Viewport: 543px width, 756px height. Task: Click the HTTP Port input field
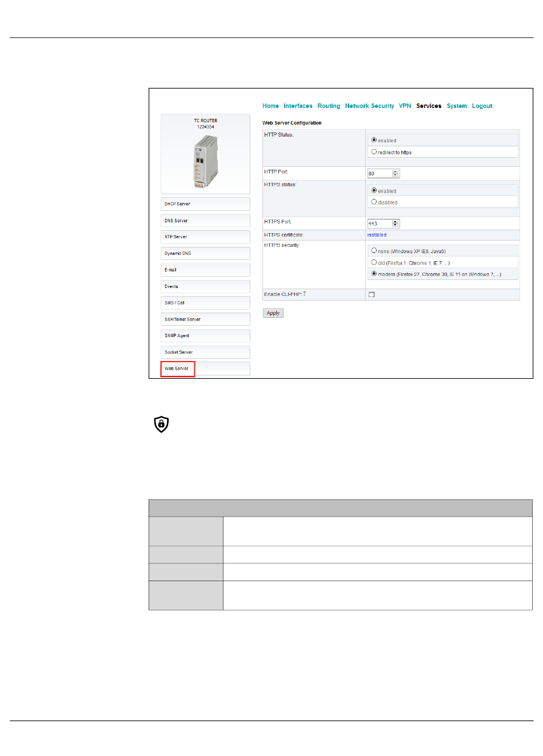pos(380,173)
